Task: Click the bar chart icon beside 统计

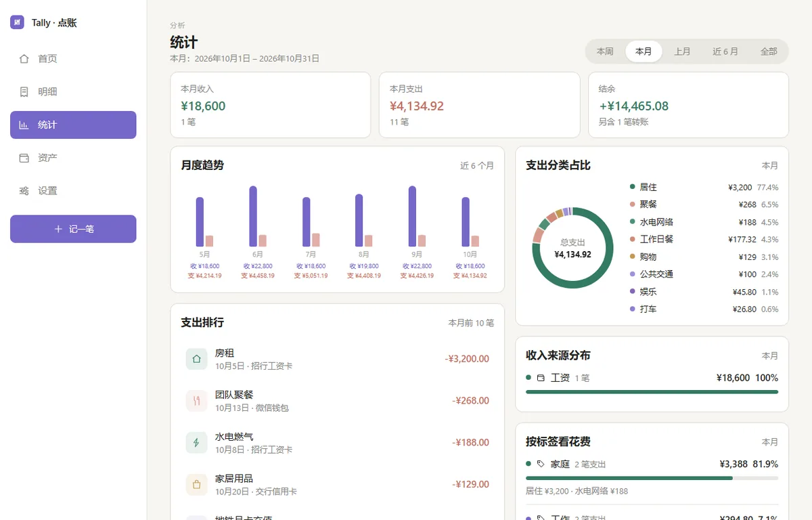Action: (24, 125)
